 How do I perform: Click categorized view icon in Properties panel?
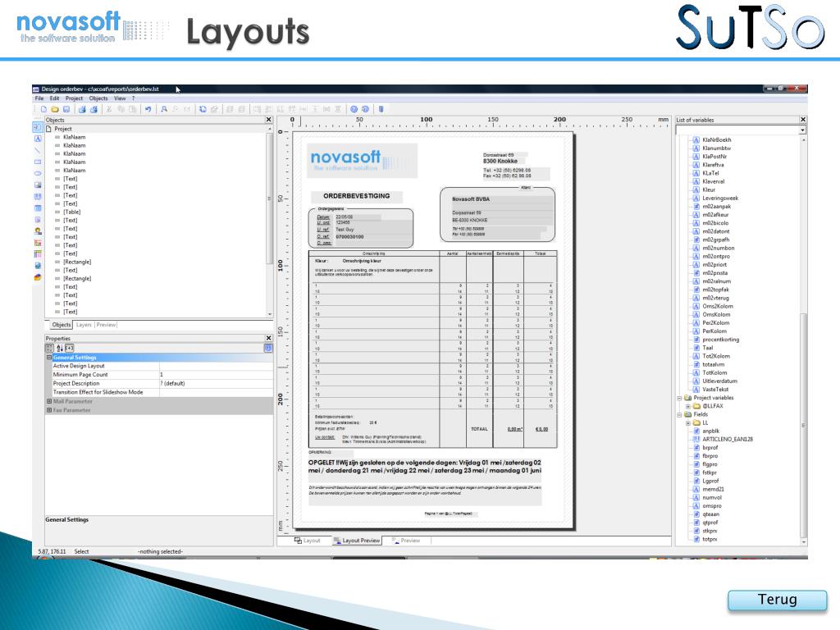pyautogui.click(x=49, y=348)
